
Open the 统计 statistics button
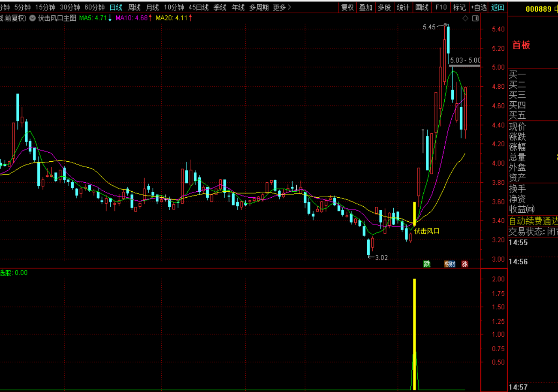pos(403,7)
